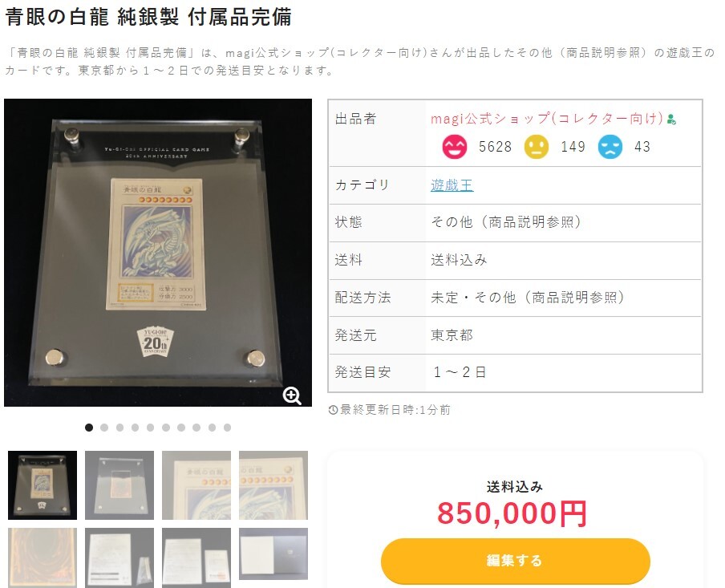Viewport: 725px width, 588px height.
Task: Open the 遊戯王 category link
Action: click(x=452, y=185)
